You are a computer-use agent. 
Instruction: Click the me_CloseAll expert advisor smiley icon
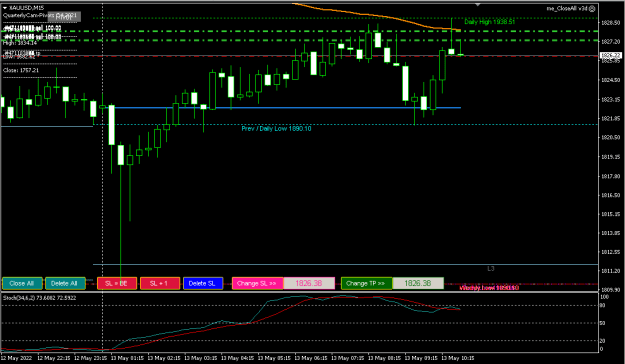(592, 8)
